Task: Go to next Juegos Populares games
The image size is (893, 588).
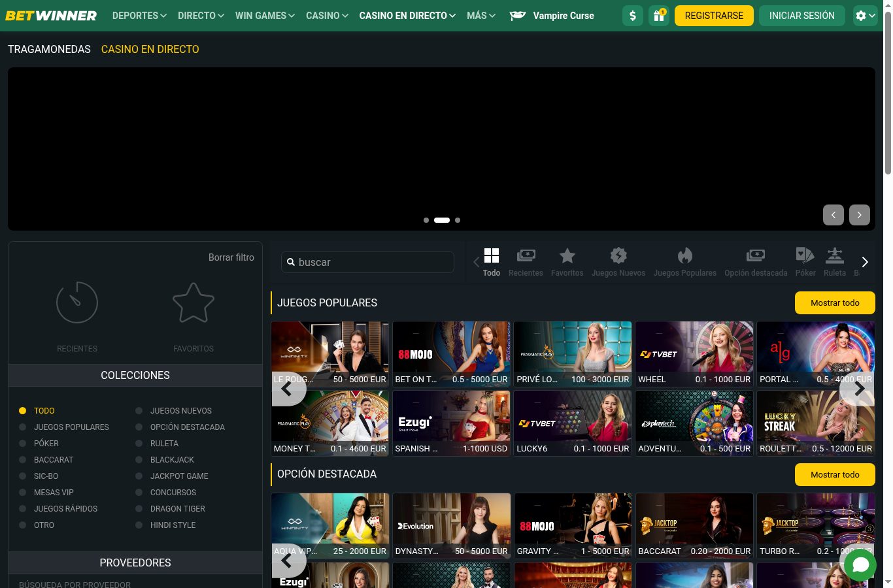Action: coord(857,389)
